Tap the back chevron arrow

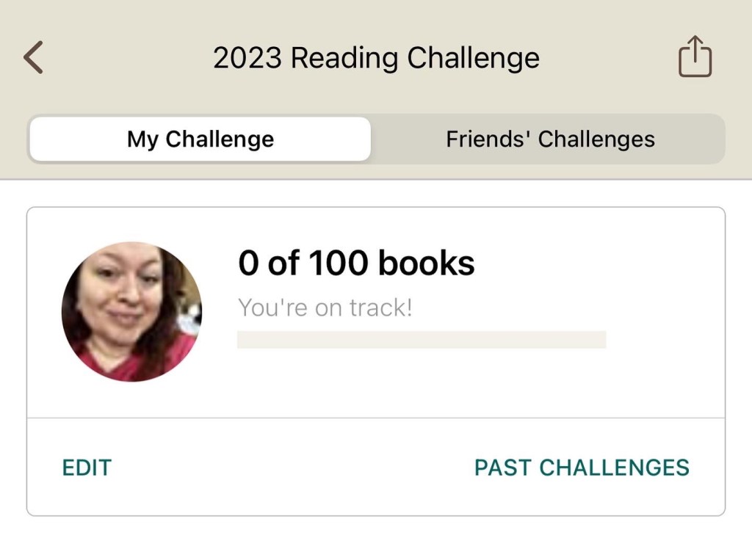coord(34,57)
